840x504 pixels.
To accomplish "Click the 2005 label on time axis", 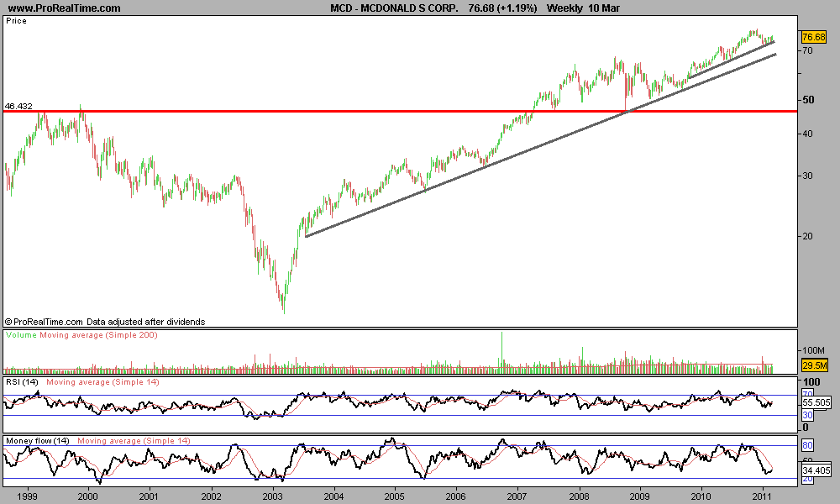I will (395, 496).
